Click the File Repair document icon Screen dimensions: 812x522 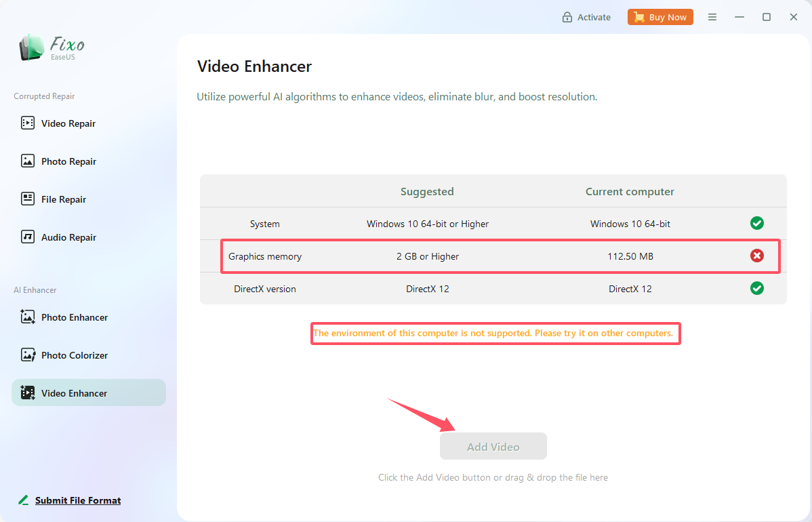(x=27, y=199)
